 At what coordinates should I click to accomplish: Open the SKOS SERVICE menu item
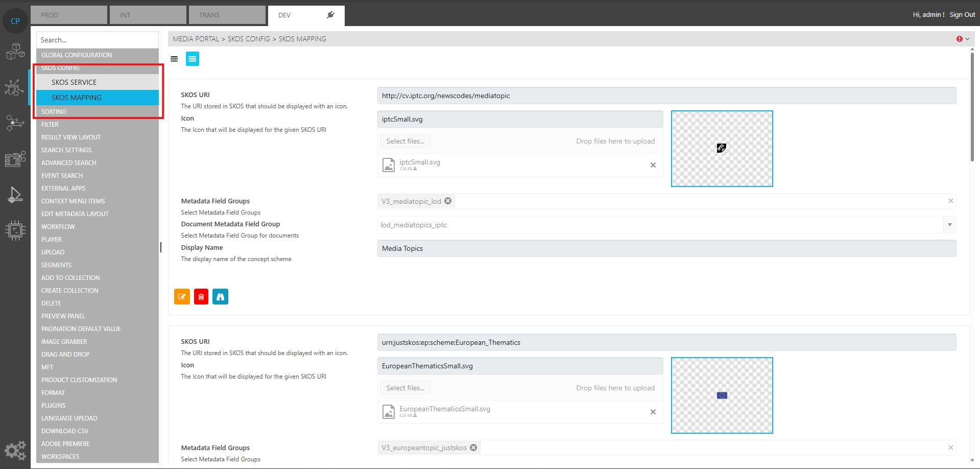point(74,82)
